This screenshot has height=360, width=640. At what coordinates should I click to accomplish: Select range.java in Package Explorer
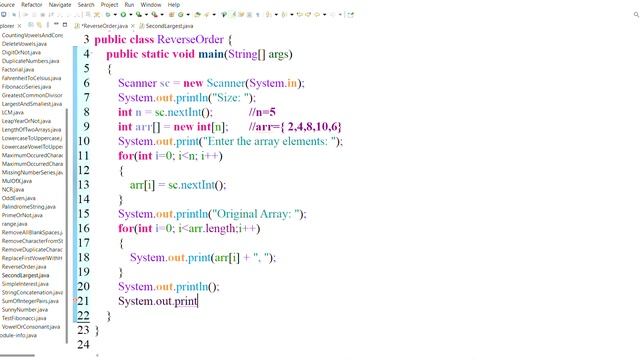click(14, 224)
